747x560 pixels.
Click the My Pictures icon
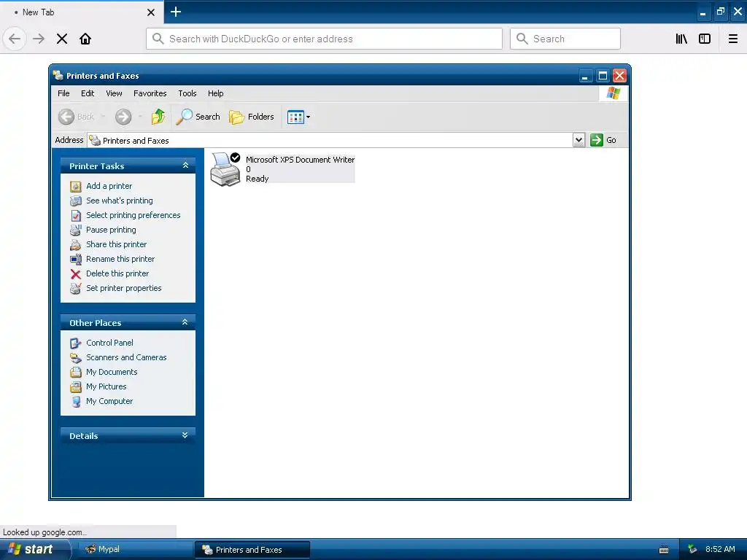coord(75,386)
